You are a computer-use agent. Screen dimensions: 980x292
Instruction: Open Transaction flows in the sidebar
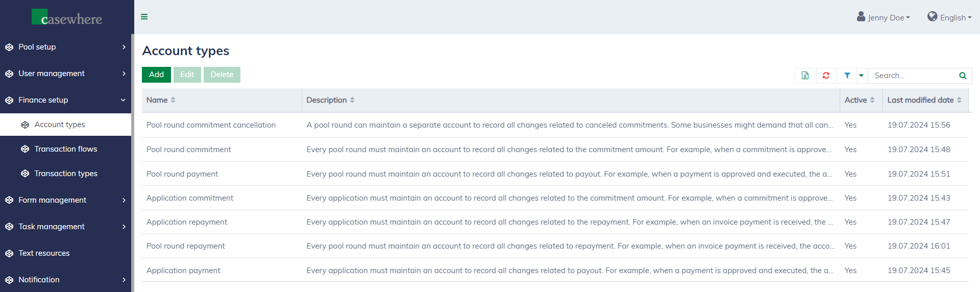point(65,149)
